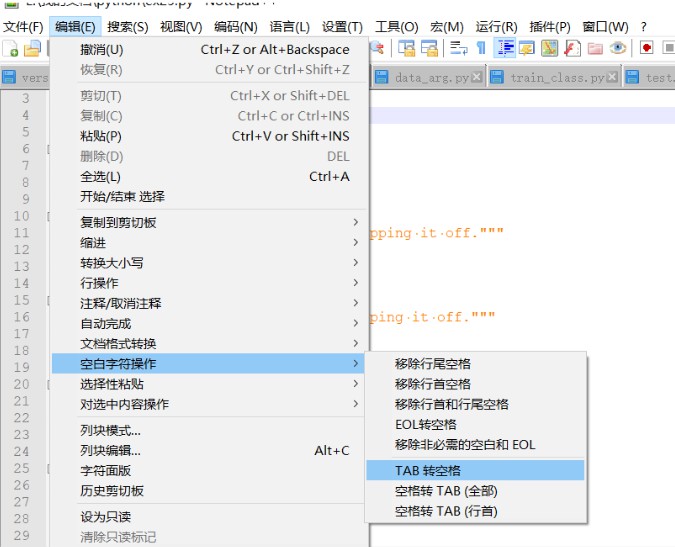This screenshot has width=675, height=547.
Task: Close the 编辑(E) menu in menu bar
Action: coord(75,27)
